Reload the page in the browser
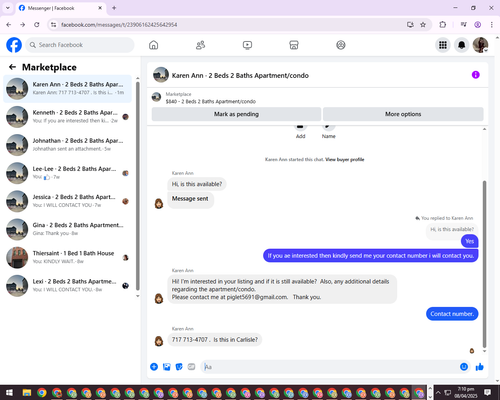This screenshot has height=400, width=500. [37, 25]
